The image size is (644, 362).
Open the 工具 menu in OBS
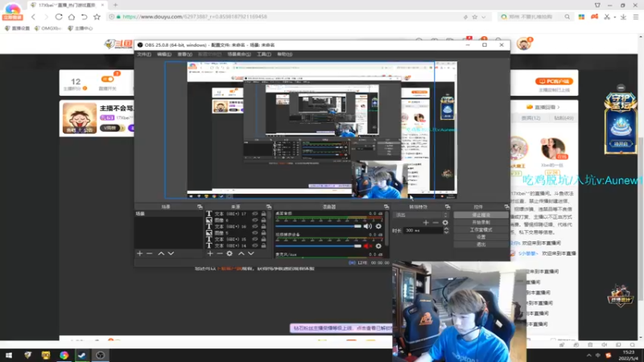click(x=264, y=54)
